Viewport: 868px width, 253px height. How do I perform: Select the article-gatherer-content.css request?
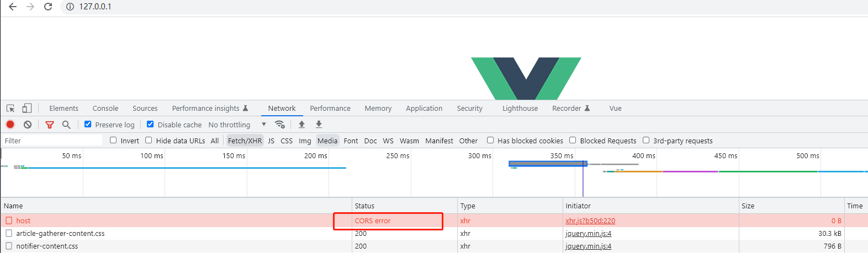click(60, 233)
